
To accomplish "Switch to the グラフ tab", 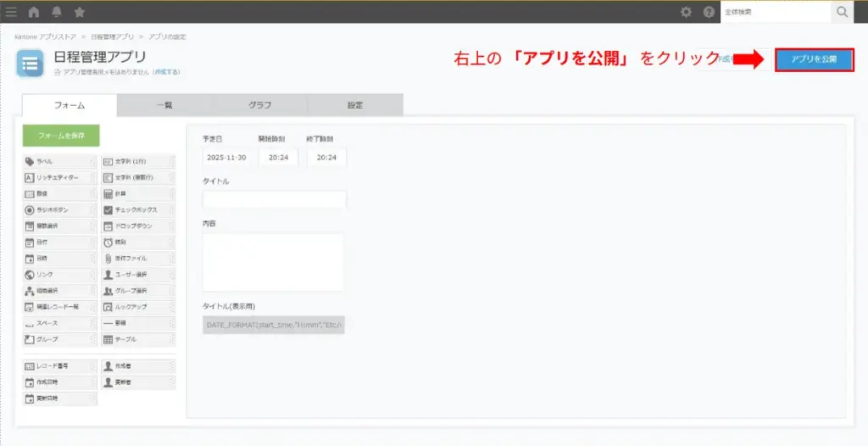I will [x=259, y=105].
